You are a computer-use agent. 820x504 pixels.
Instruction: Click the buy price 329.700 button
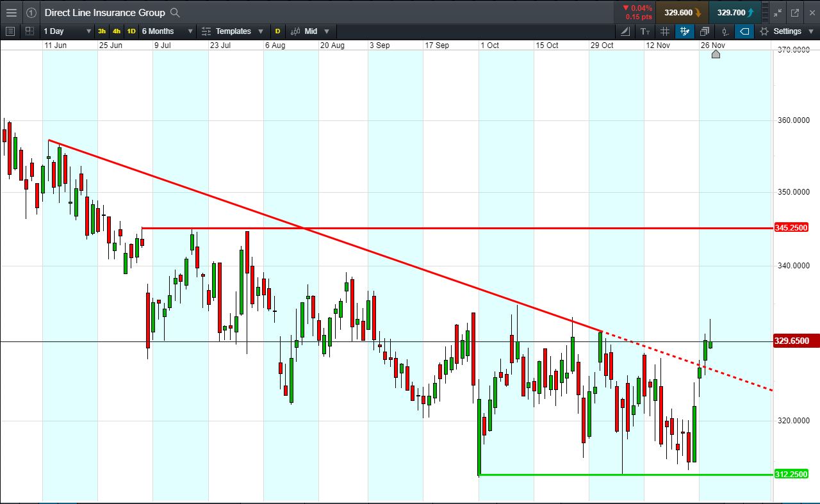(735, 13)
